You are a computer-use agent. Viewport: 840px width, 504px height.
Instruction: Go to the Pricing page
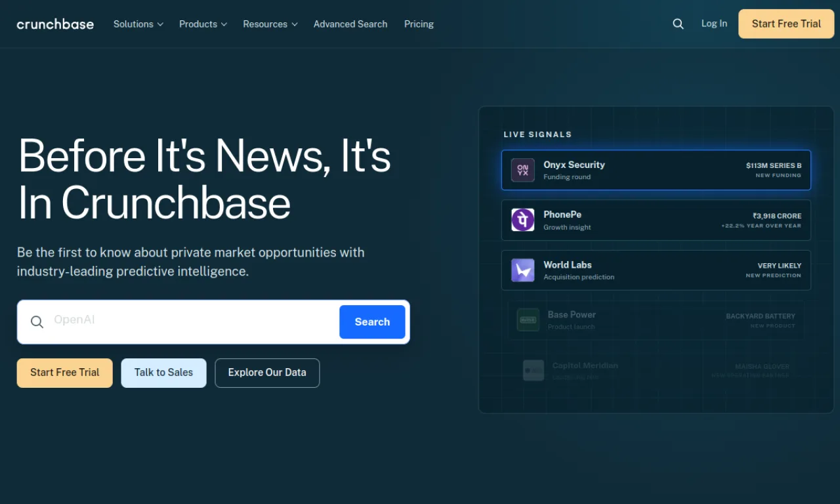click(419, 24)
